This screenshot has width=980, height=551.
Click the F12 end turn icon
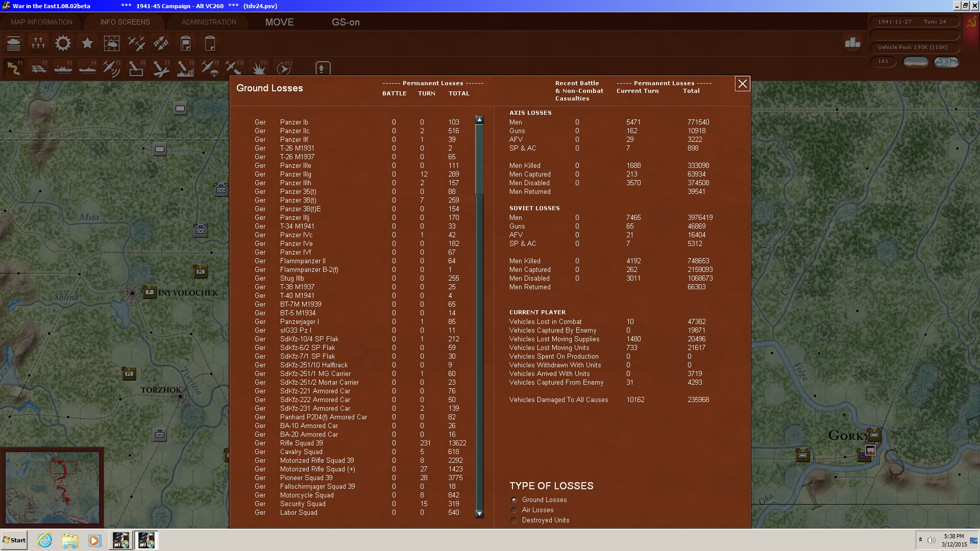pyautogui.click(x=283, y=68)
